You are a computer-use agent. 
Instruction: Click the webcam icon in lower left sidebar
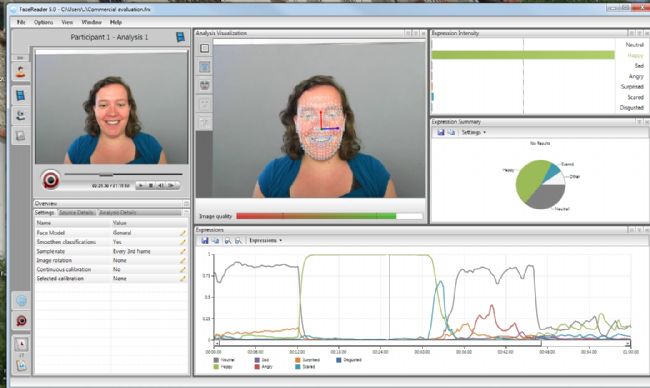pyautogui.click(x=21, y=320)
